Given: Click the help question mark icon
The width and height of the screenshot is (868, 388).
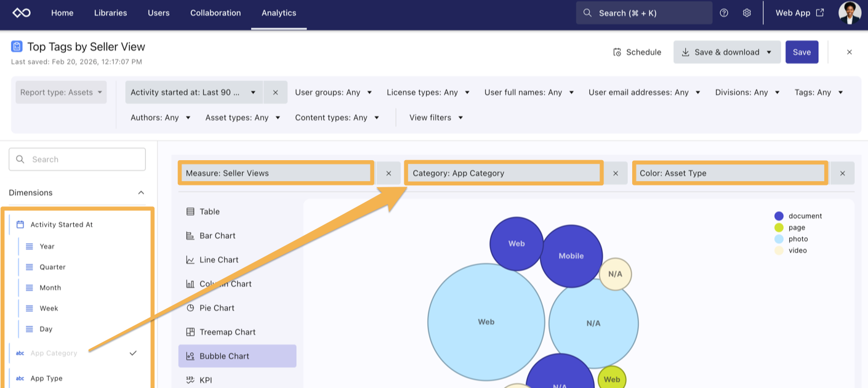Looking at the screenshot, I should [724, 13].
